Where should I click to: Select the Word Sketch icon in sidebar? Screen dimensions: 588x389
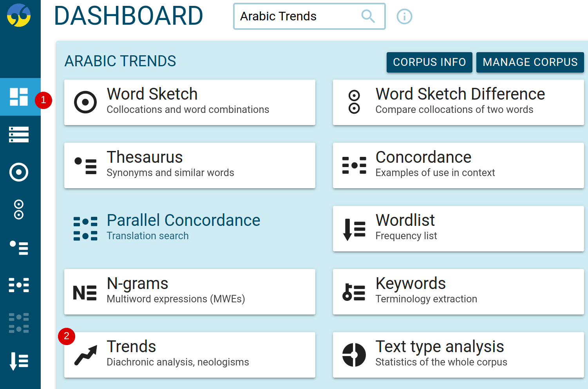tap(19, 172)
